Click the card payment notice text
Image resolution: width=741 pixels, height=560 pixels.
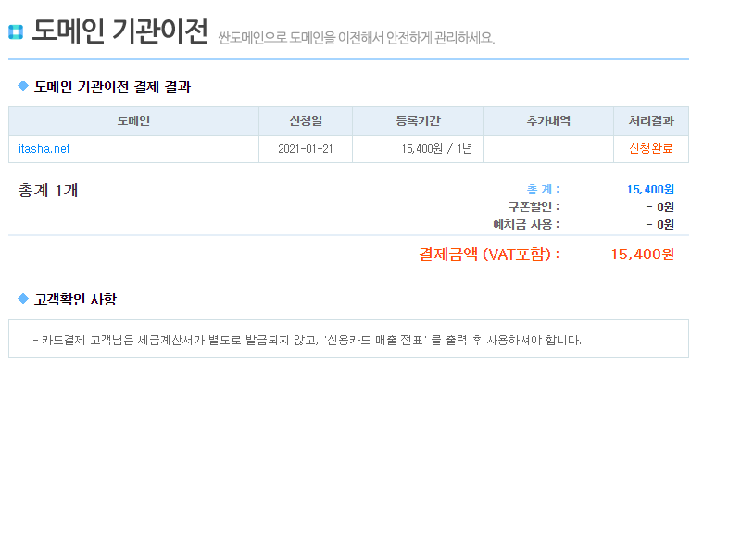[308, 340]
